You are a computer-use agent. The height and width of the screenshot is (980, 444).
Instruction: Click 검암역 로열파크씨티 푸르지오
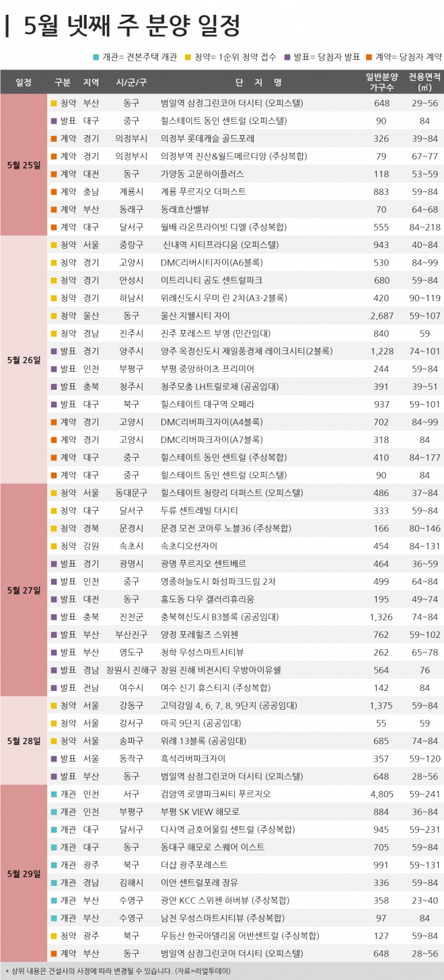(215, 794)
